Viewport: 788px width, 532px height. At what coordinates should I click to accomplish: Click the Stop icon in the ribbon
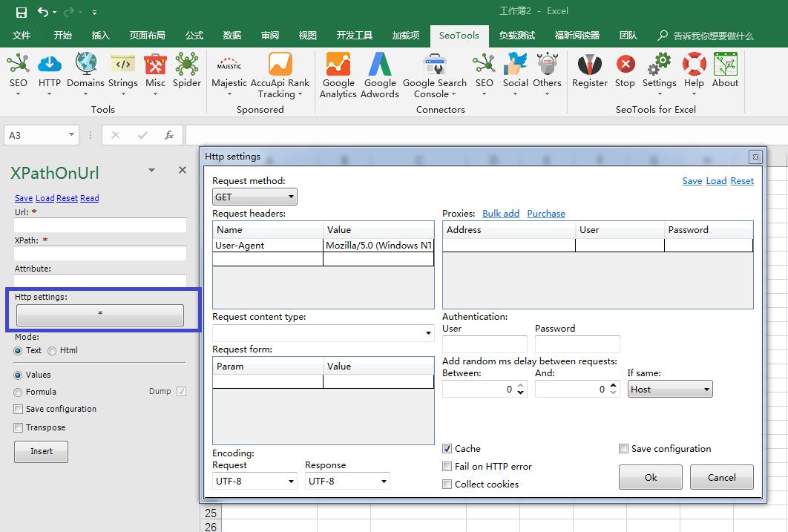(625, 71)
